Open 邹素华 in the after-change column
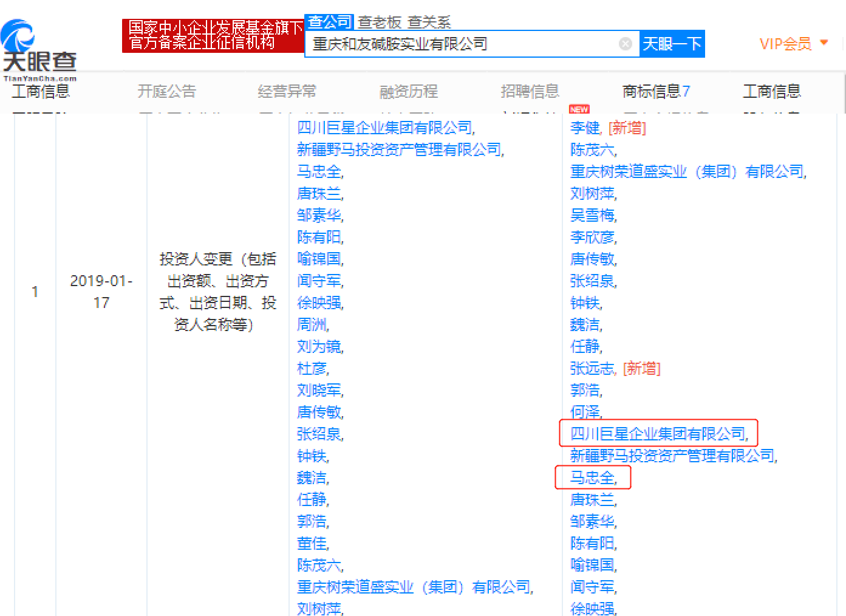Image resolution: width=846 pixels, height=616 pixels. [x=593, y=521]
